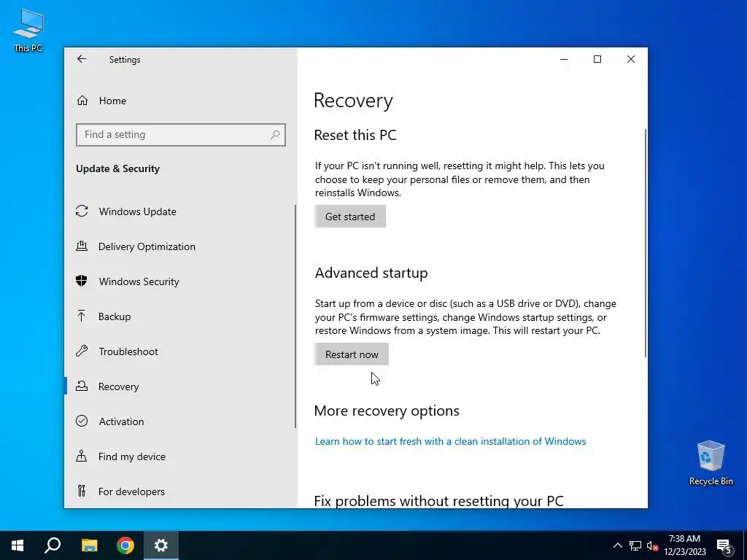Screen dimensions: 747x560
Task: Maximize the Settings window
Action: [x=597, y=59]
